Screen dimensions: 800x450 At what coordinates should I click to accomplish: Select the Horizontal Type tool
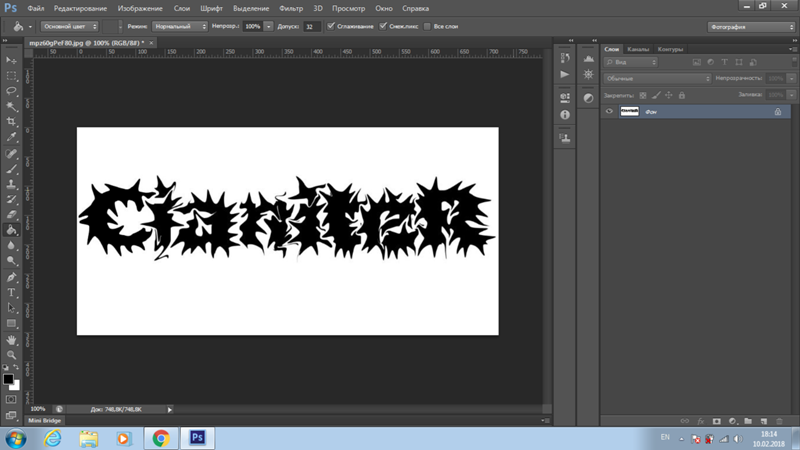point(11,292)
